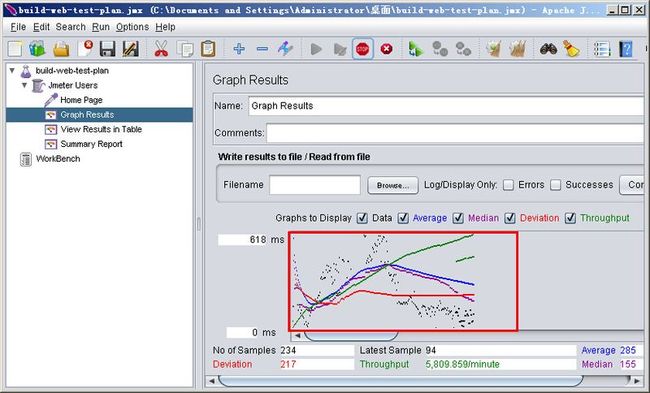The width and height of the screenshot is (650, 393).
Task: Uncheck the Data graph checkbox
Action: pyautogui.click(x=362, y=218)
